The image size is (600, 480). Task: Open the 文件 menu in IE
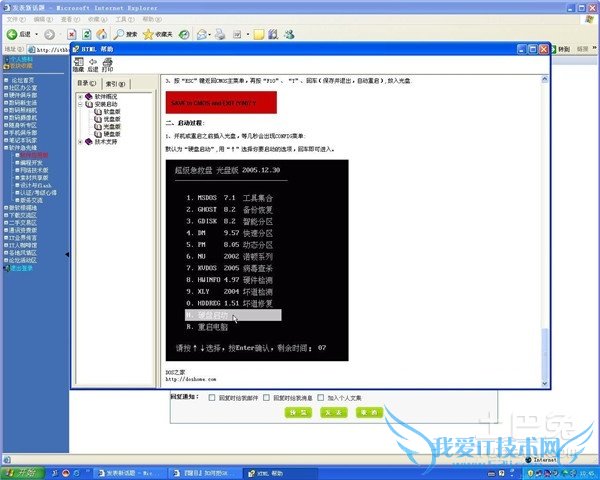(x=16, y=19)
